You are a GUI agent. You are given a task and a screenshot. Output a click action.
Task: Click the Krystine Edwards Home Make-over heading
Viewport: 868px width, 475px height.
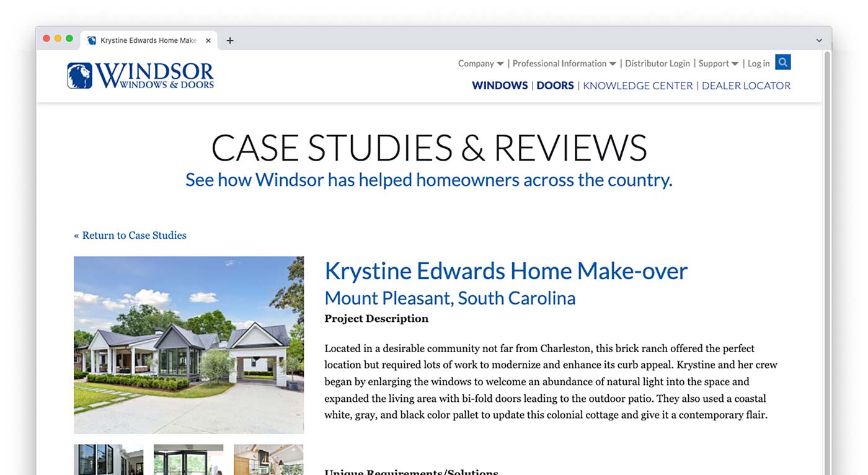(x=506, y=271)
